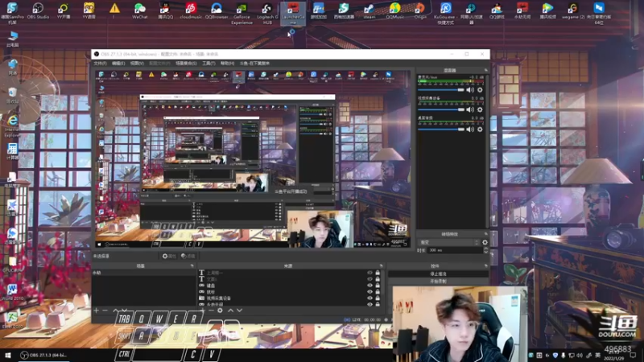Move selected source down
Screen dimensions: 644x362
[x=239, y=311]
